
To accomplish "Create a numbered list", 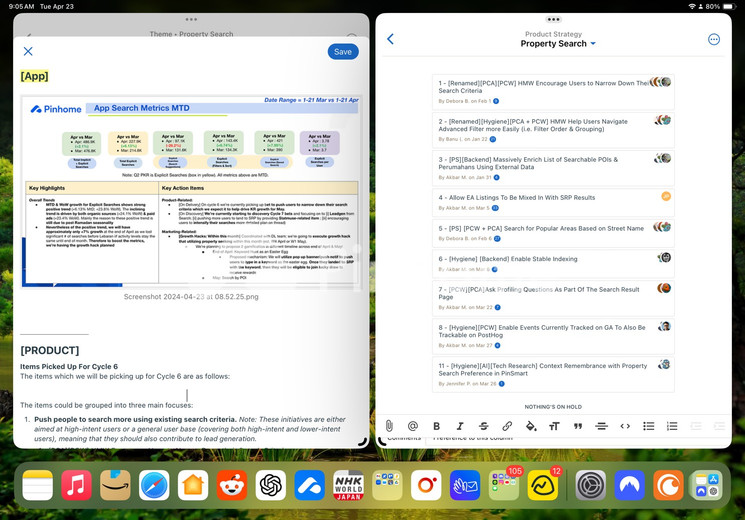I will (x=672, y=426).
